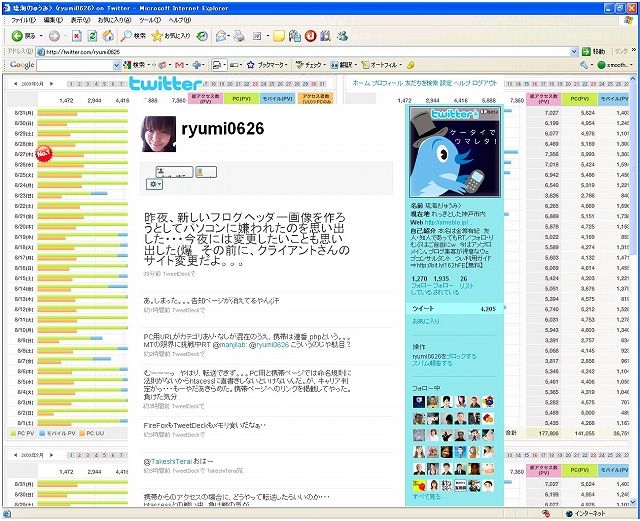Click the ryumi0626 profile photo

159,134
